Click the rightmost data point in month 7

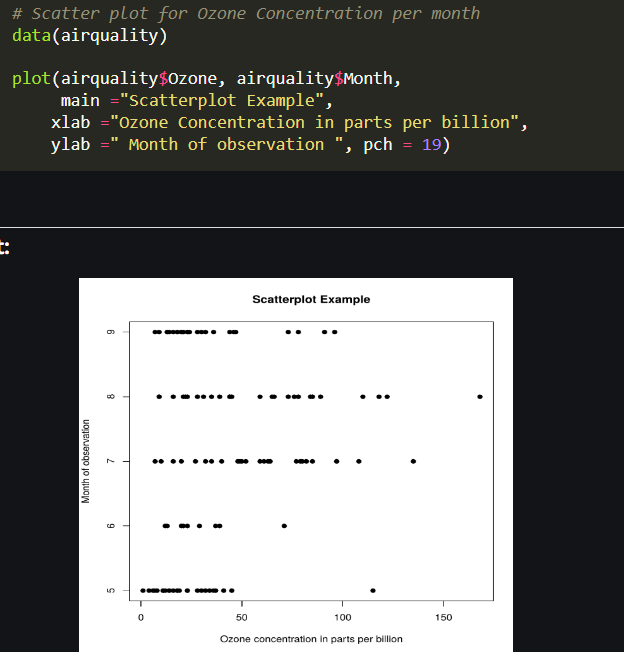click(x=413, y=461)
